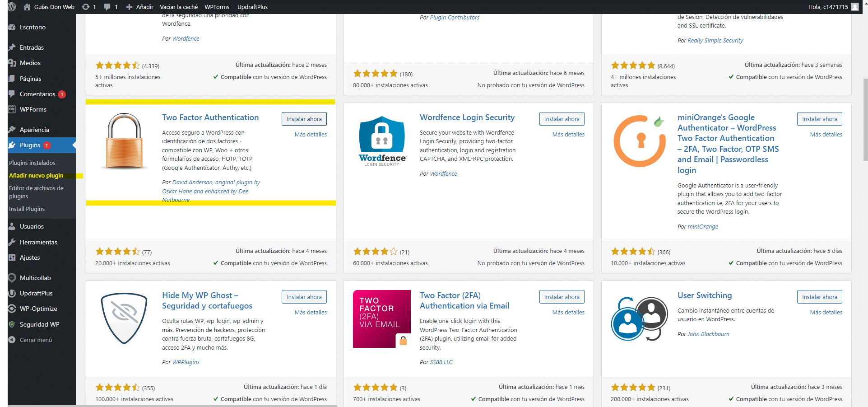Install the User Switching plugin
Image resolution: width=868 pixels, height=407 pixels.
[x=819, y=297]
